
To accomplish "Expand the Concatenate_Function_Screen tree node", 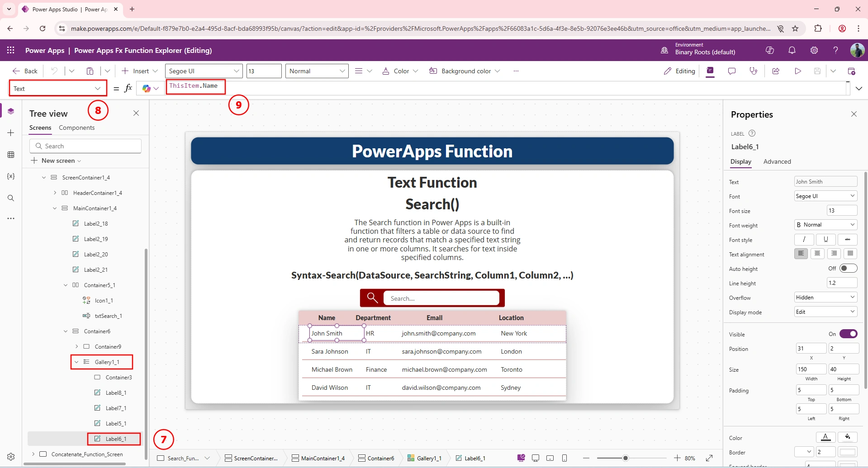I will click(33, 454).
